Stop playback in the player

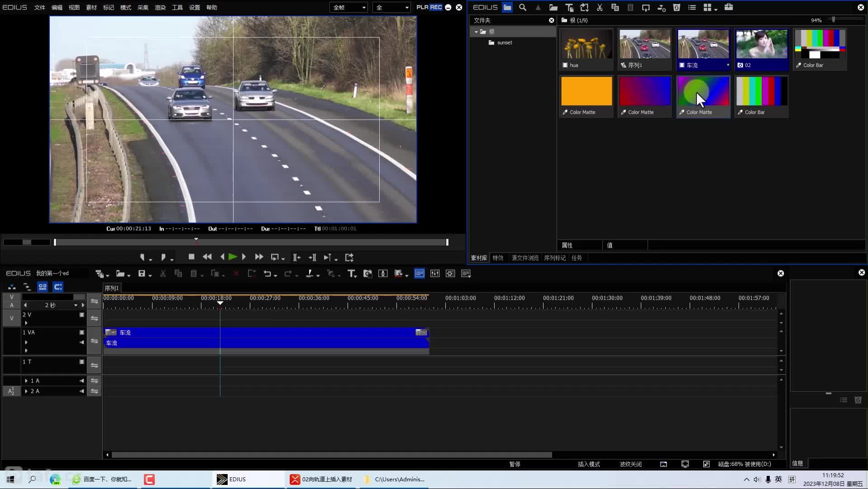(191, 257)
